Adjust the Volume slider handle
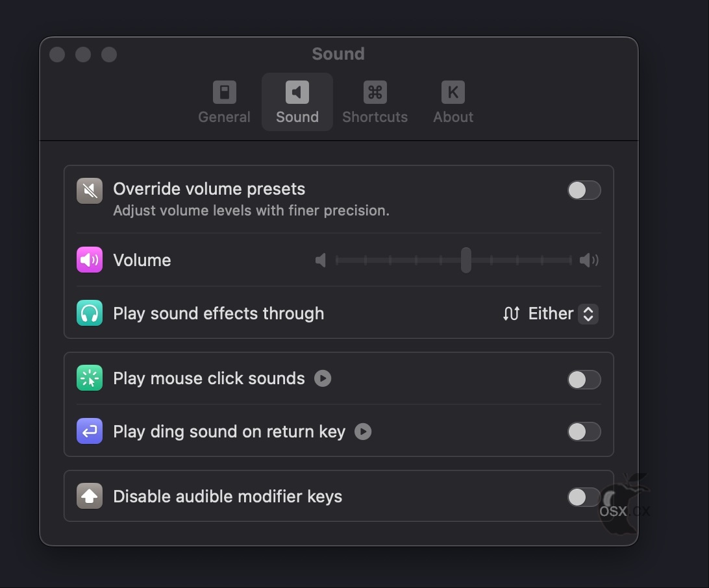This screenshot has width=709, height=588. coord(466,260)
